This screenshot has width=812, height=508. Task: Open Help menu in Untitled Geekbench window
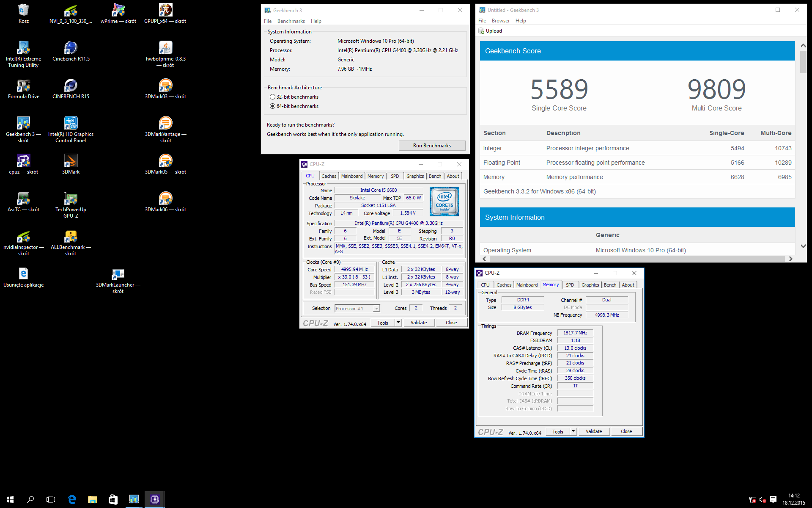coord(521,21)
